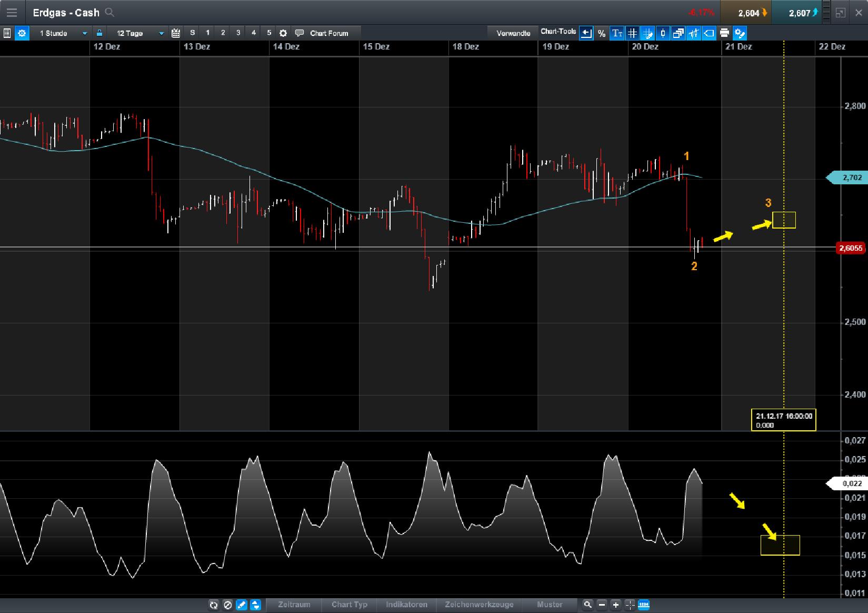Switch to the Zeichenwerkzeuge menu
The width and height of the screenshot is (868, 613).
pyautogui.click(x=480, y=605)
